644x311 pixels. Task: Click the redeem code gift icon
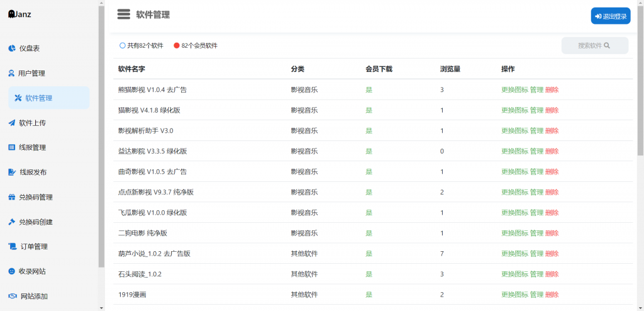click(12, 197)
